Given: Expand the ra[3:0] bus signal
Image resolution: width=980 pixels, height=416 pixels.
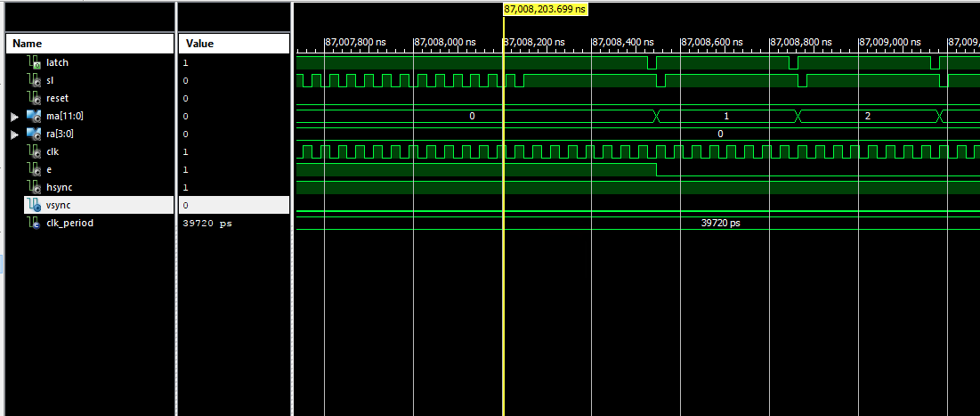Looking at the screenshot, I should pos(14,135).
